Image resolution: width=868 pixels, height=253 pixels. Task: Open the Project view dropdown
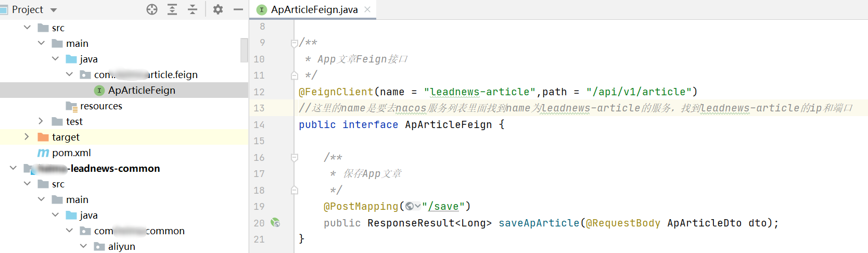coord(54,10)
